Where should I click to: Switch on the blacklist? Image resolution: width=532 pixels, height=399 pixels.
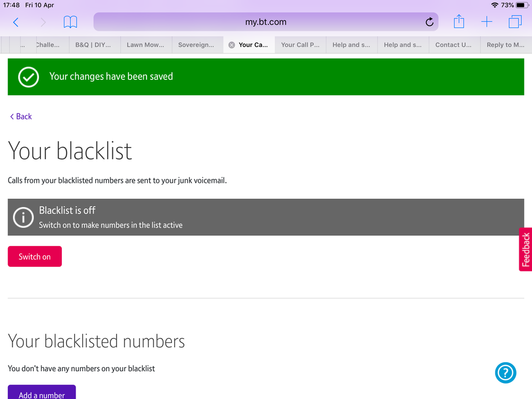click(x=35, y=257)
